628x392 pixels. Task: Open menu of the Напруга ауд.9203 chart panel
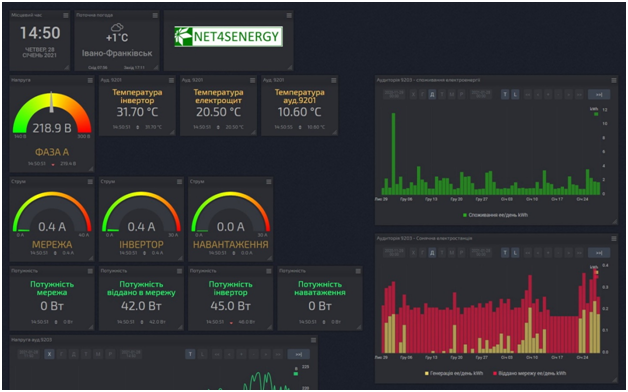[x=313, y=340]
